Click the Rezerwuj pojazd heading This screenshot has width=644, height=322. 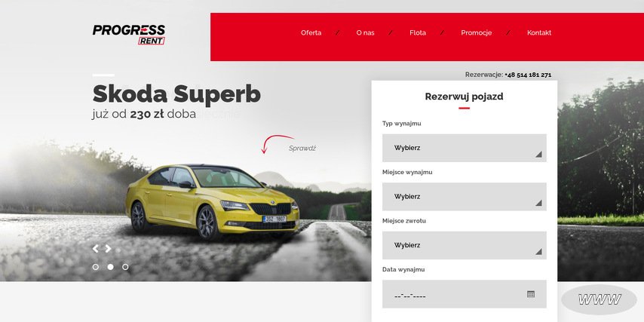pos(464,97)
